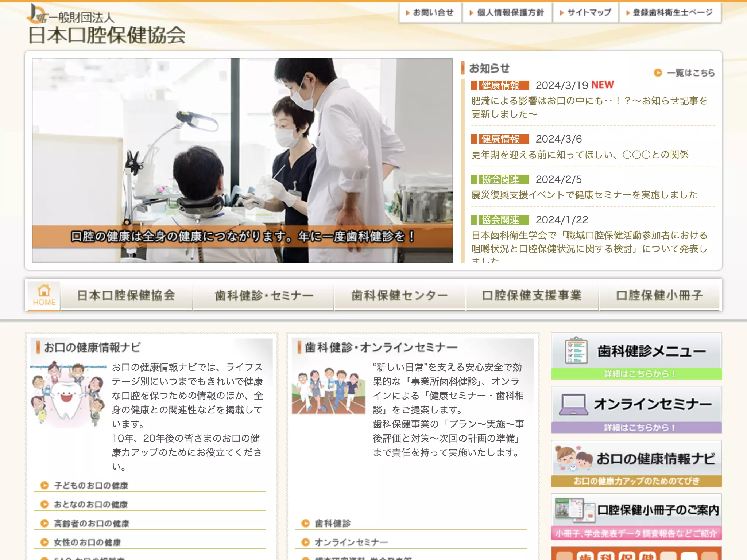Image resolution: width=747 pixels, height=560 pixels.
Task: Click arrow bullet next to 女性のお口の健康
Action: (44, 542)
